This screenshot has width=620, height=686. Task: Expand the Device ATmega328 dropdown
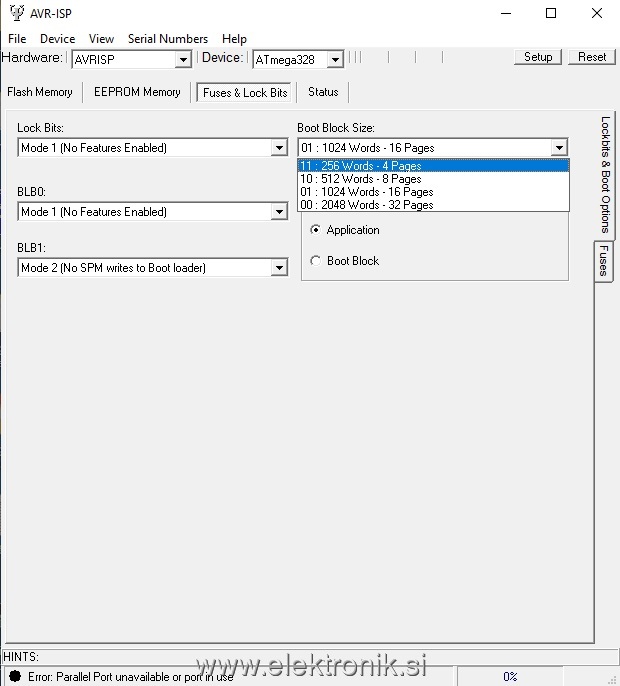click(x=335, y=60)
